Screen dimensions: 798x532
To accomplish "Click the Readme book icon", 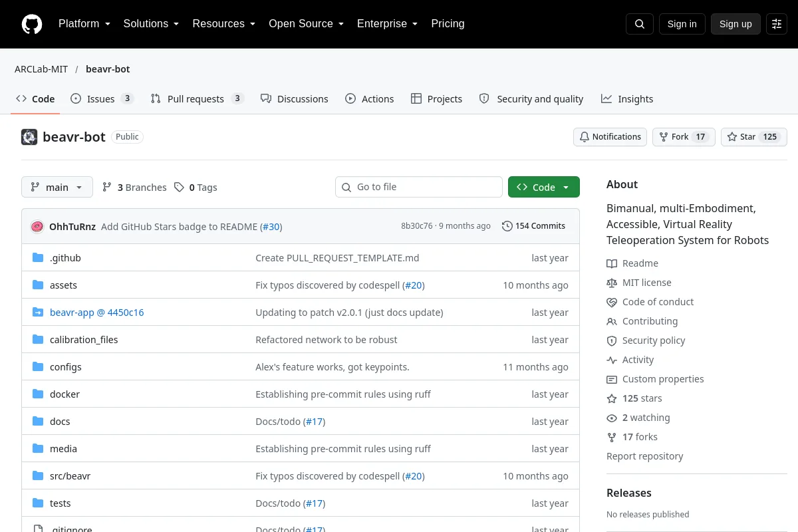I will click(612, 263).
